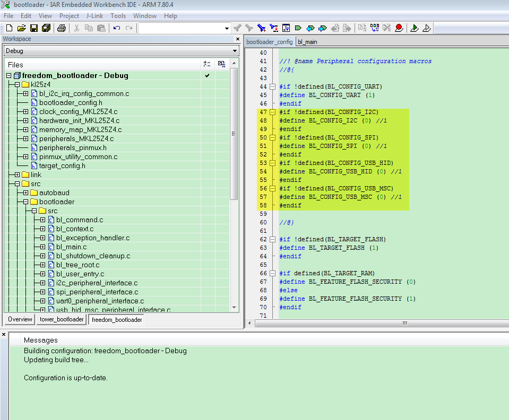Collapse code fold at line 47
The image size is (509, 420).
click(273, 112)
